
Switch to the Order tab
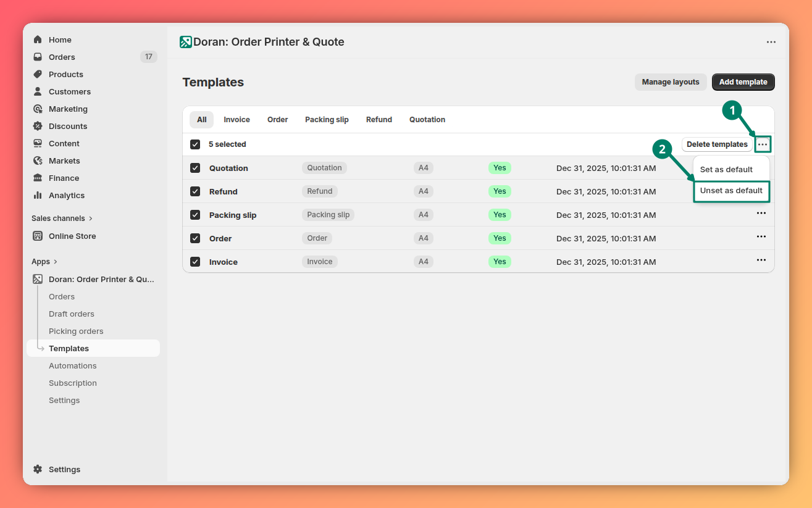click(x=277, y=120)
